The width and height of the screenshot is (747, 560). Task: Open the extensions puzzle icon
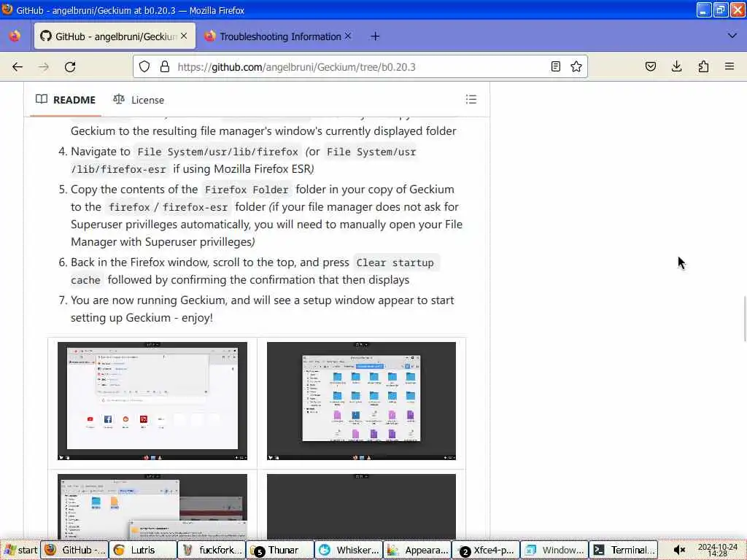703,66
